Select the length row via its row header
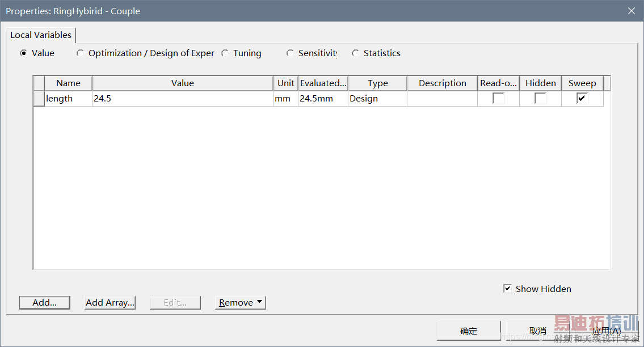 tap(39, 99)
